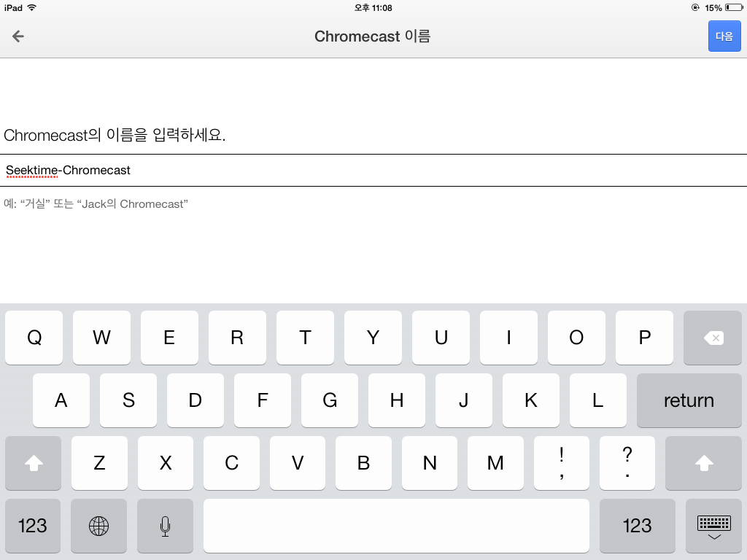This screenshot has width=747, height=560.
Task: Tap the microphone dictation key
Action: point(165,526)
